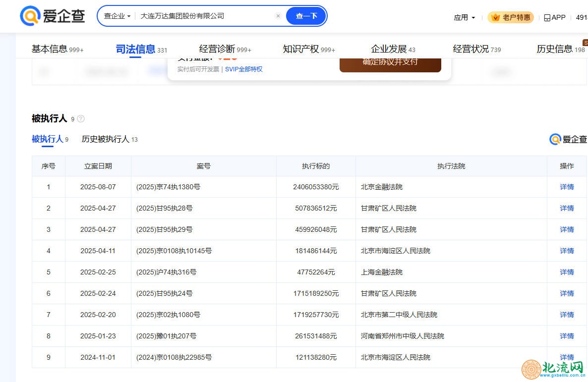The height and width of the screenshot is (382, 588).
Task: Click the 立案日期 column header
Action: tap(98, 166)
